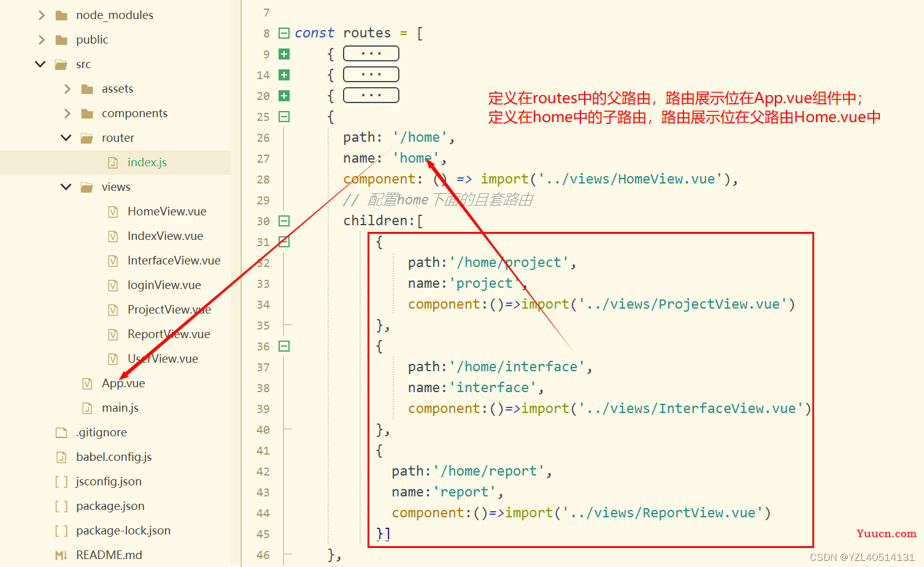Image resolution: width=924 pixels, height=567 pixels.
Task: Click the 'interface' name string on line 38
Action: click(493, 388)
